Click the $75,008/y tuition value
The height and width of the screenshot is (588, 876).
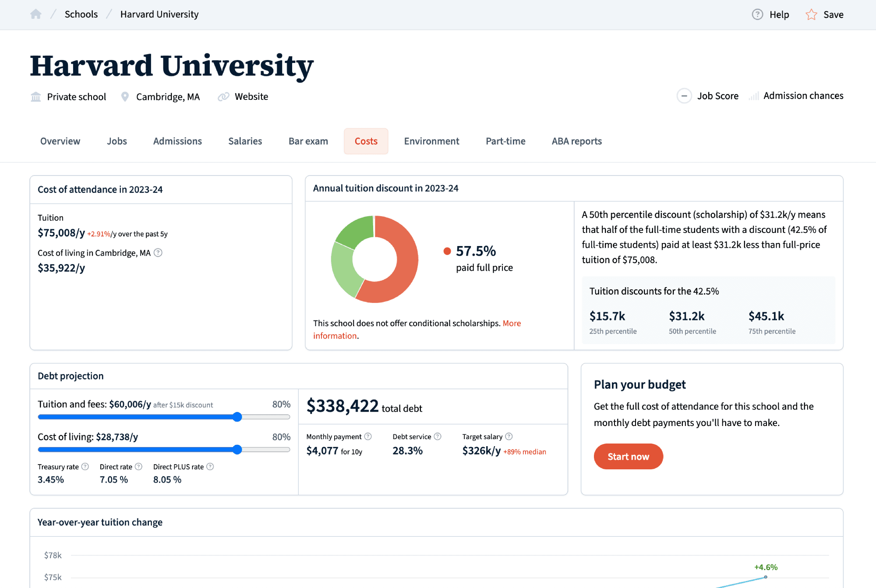61,233
